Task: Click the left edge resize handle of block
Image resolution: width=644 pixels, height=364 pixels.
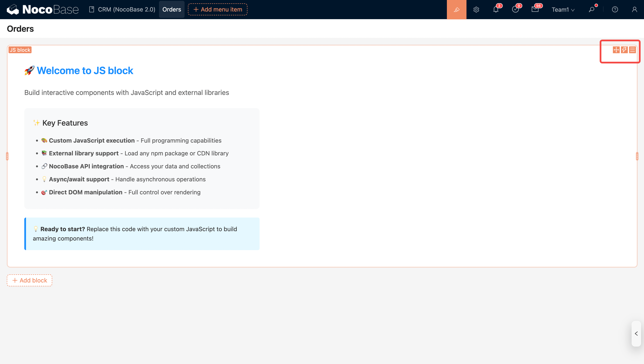Action: [7, 156]
